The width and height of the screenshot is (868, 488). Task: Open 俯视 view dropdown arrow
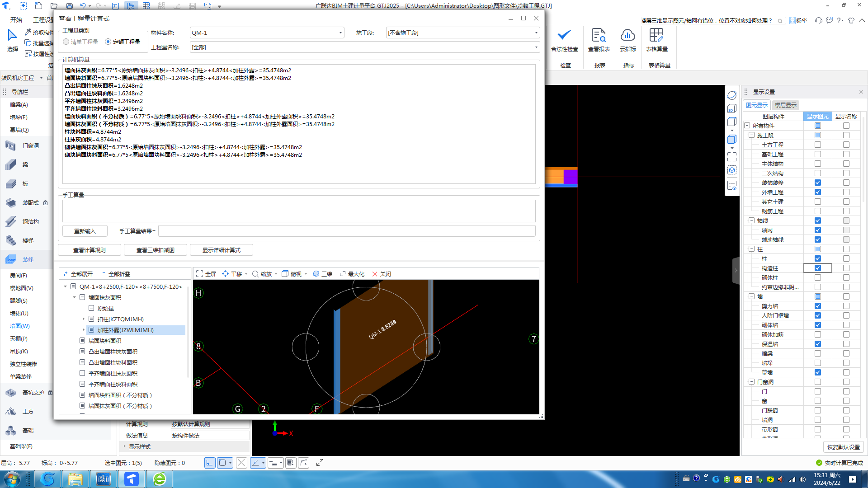306,274
